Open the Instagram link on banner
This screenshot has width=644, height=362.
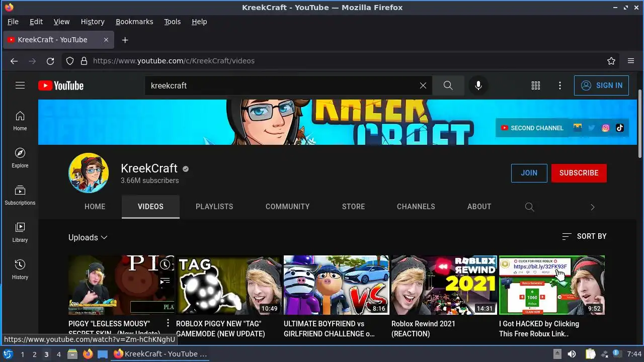click(x=606, y=128)
